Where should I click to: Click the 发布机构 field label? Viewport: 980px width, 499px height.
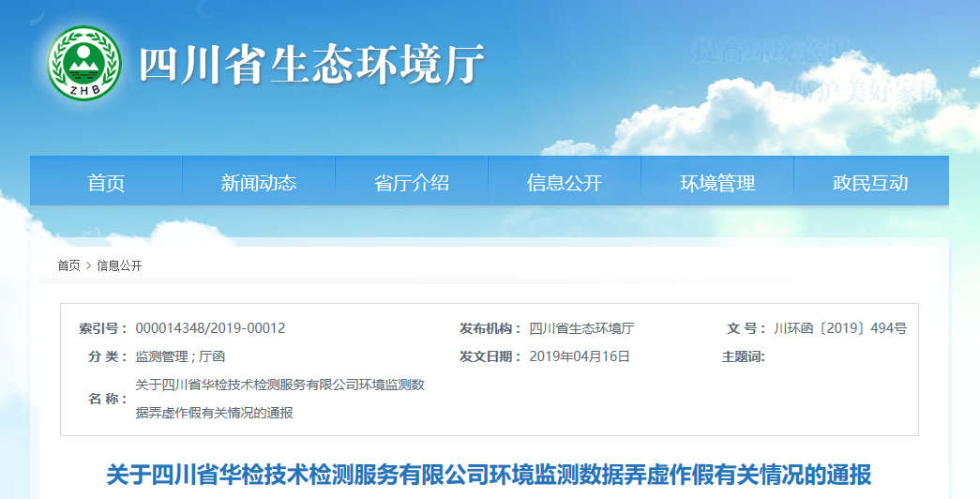point(490,328)
